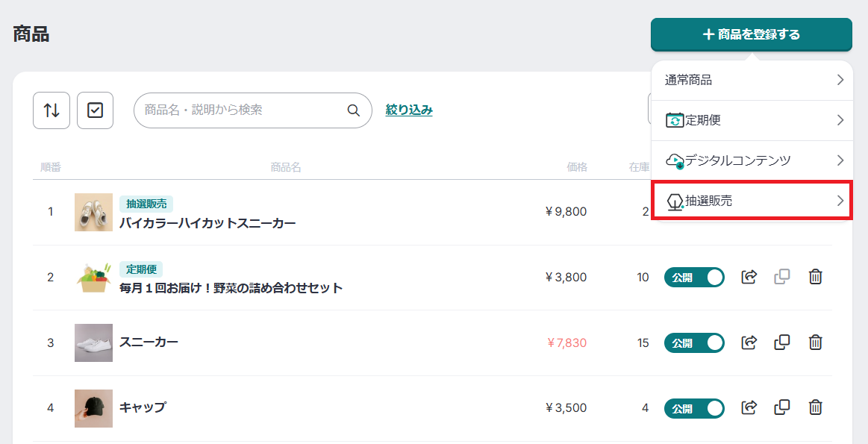Viewport: 868px width, 444px height.
Task: Duplicate the スニーカー product priced ¥7,830
Action: tap(781, 343)
